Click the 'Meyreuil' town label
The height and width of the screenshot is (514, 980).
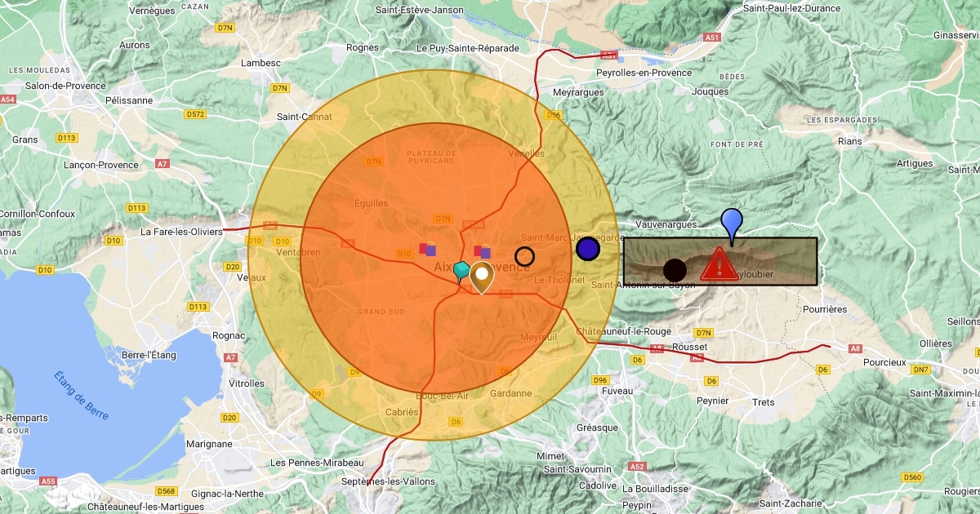click(538, 337)
